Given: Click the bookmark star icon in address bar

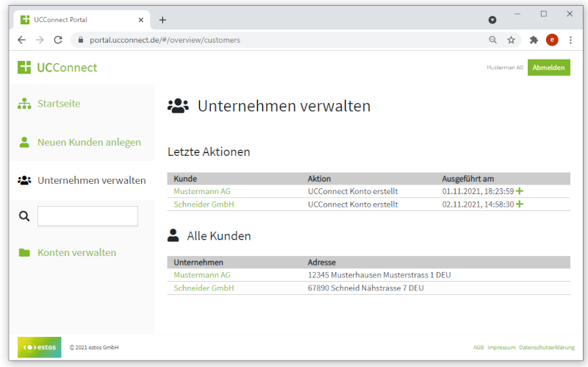Looking at the screenshot, I should pyautogui.click(x=511, y=40).
